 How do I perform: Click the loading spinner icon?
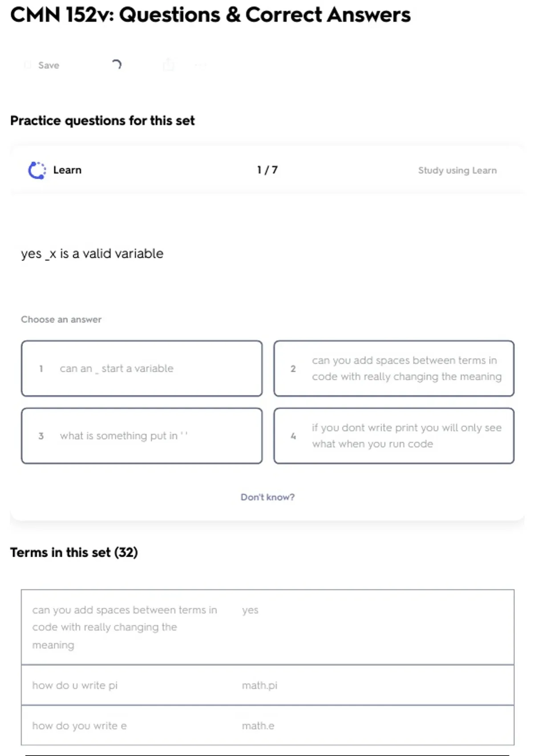click(117, 65)
